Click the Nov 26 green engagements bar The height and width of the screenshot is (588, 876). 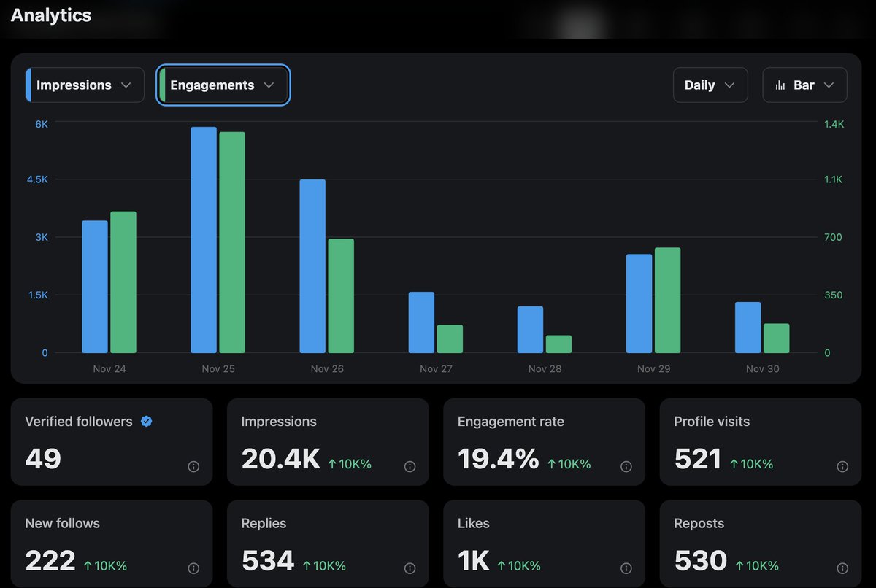pyautogui.click(x=341, y=296)
